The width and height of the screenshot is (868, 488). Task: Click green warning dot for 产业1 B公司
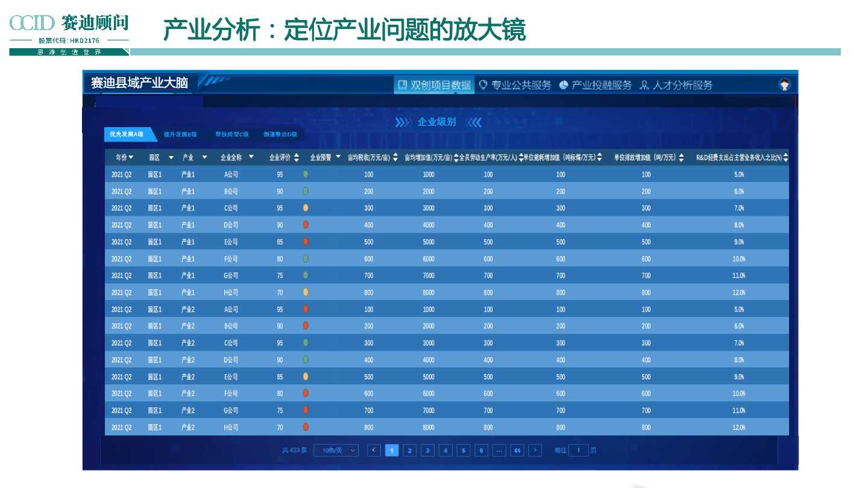[x=306, y=191]
